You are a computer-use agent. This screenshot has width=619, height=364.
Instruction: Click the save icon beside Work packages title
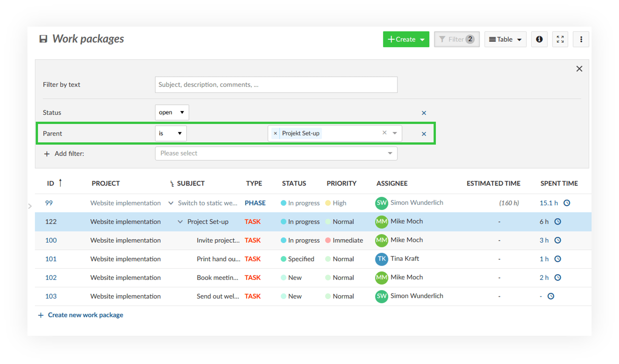click(43, 39)
